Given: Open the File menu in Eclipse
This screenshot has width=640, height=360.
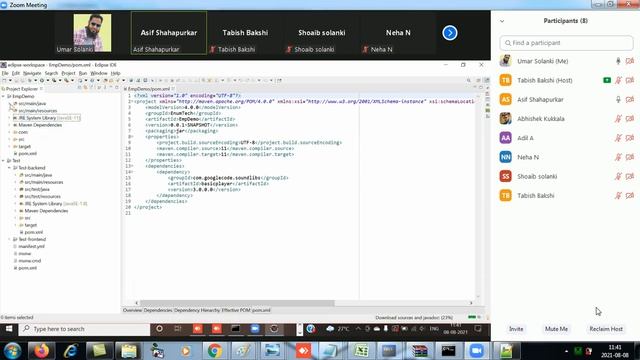Looking at the screenshot, I should coord(5,73).
